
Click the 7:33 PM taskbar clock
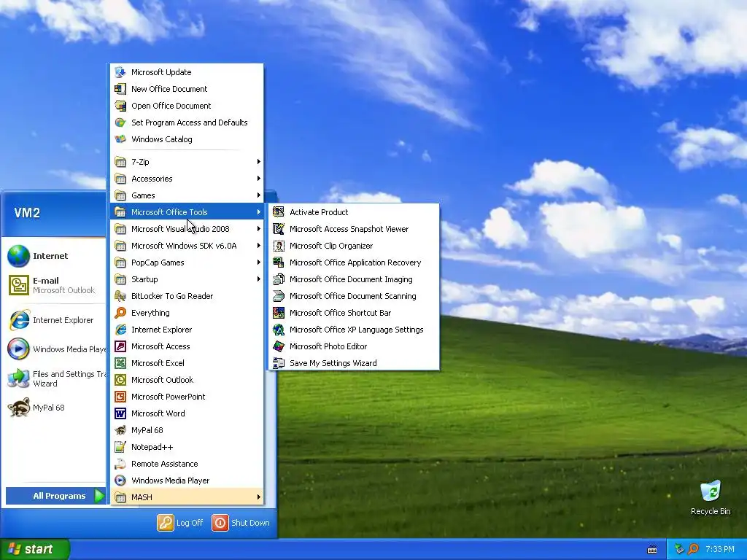click(719, 550)
